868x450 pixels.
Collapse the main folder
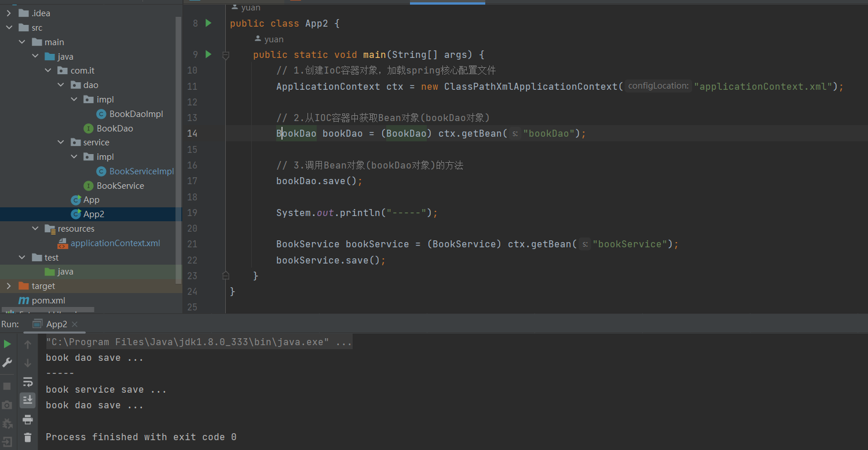[22, 42]
